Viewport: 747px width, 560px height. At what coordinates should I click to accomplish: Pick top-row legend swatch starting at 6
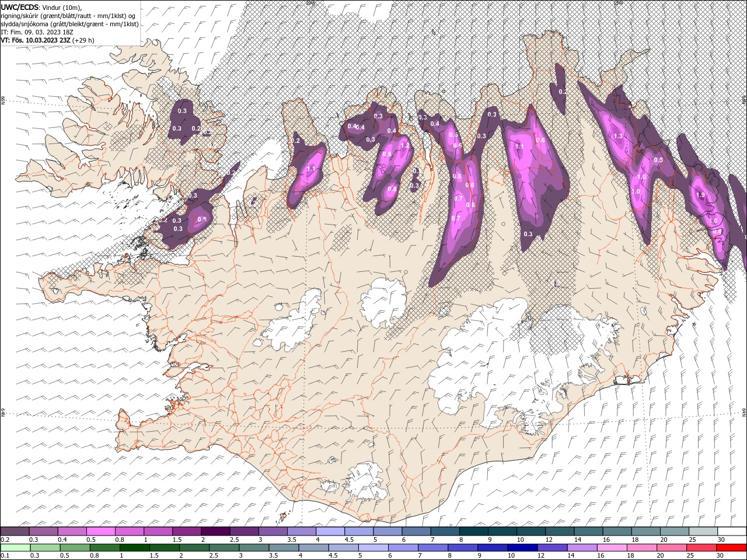click(416, 531)
